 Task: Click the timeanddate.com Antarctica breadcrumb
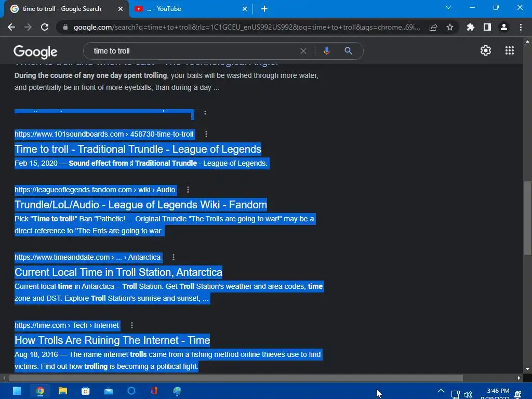(87, 257)
